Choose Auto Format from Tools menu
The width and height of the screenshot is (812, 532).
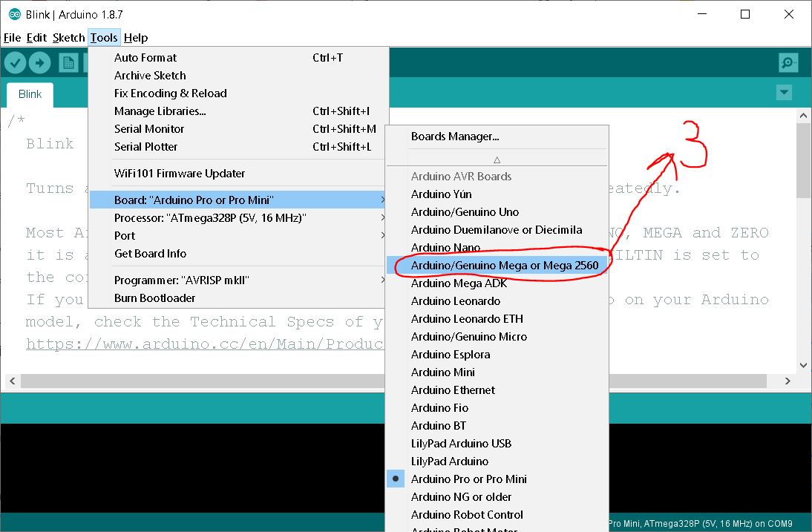coord(238,58)
